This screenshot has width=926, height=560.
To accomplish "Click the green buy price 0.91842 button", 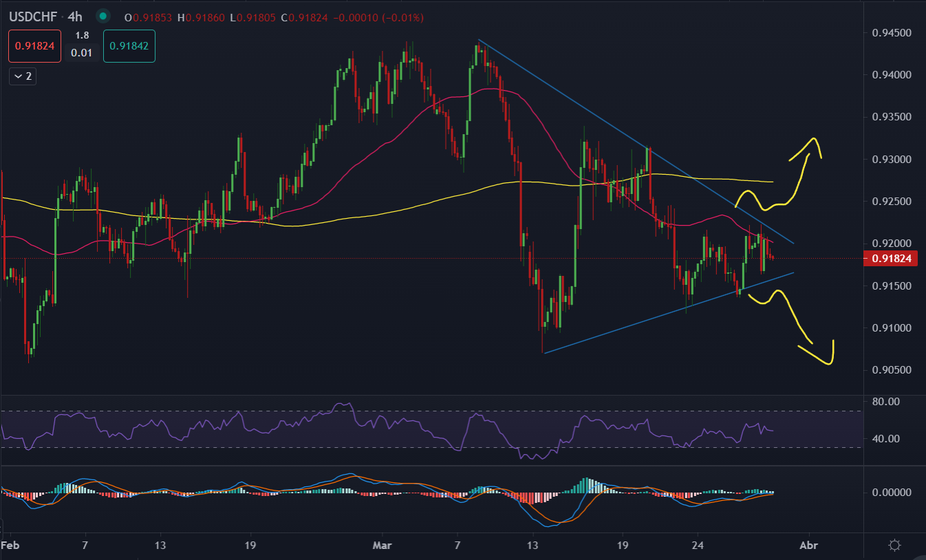I will [129, 47].
